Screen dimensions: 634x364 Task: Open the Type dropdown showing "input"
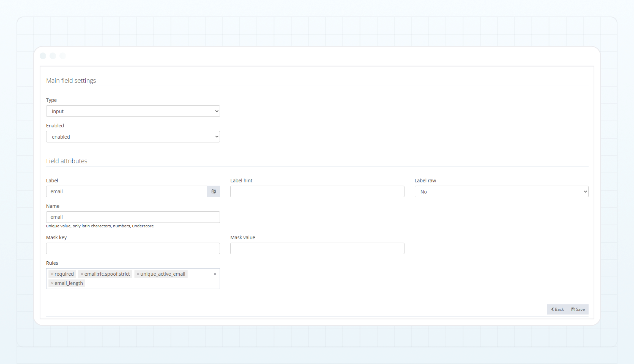point(133,111)
